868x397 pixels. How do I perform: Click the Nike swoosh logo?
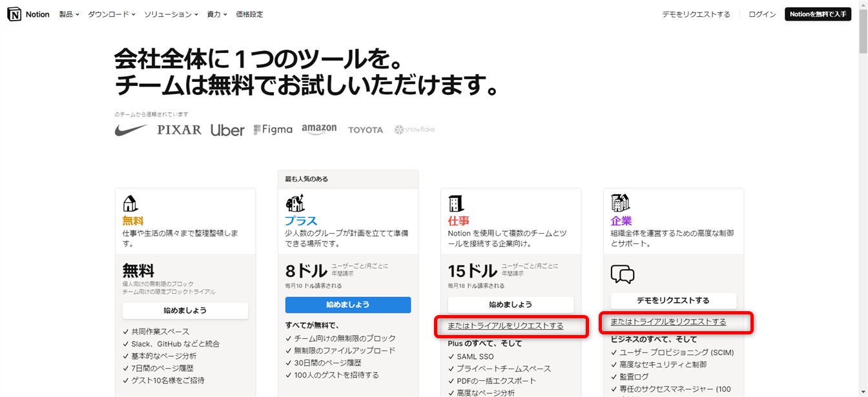[131, 130]
